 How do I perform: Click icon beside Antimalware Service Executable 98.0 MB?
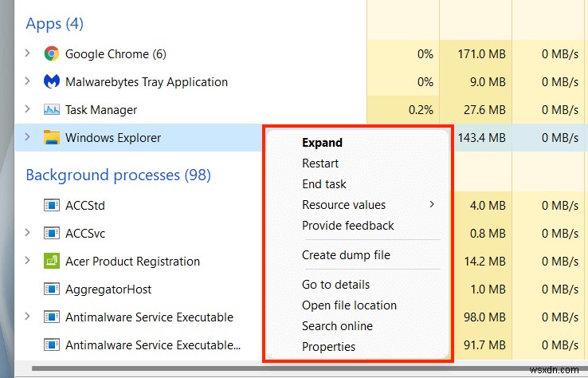coord(51,317)
